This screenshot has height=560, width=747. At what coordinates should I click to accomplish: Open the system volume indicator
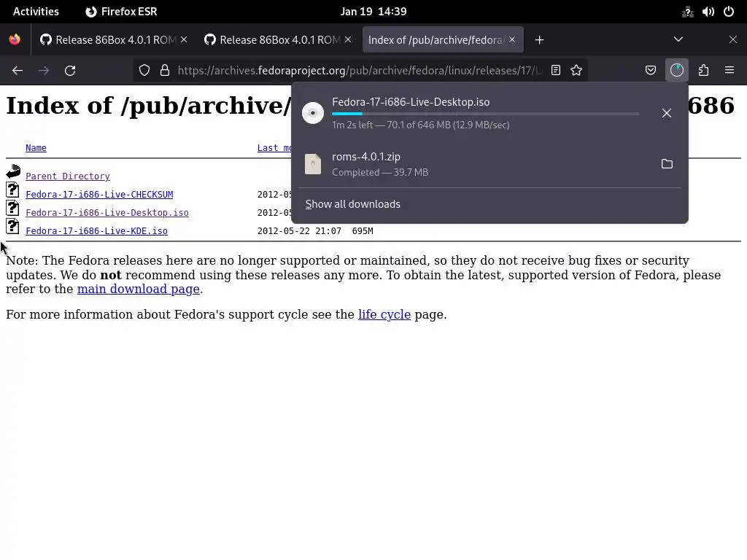tap(708, 12)
